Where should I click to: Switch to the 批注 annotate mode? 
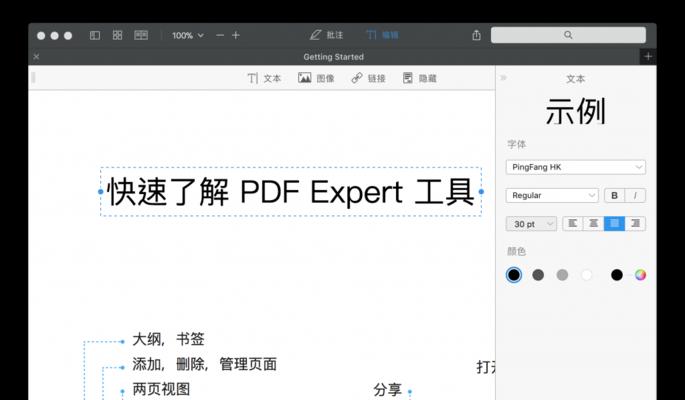point(326,35)
